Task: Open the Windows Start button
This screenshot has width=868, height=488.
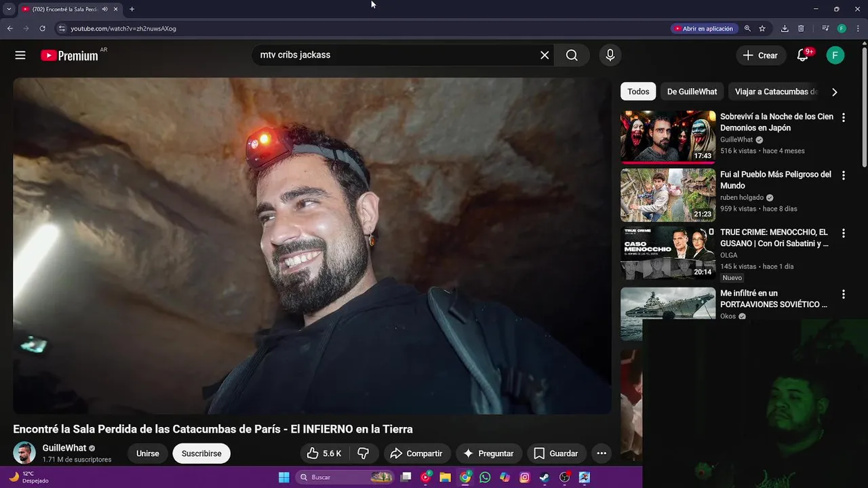Action: [284, 477]
